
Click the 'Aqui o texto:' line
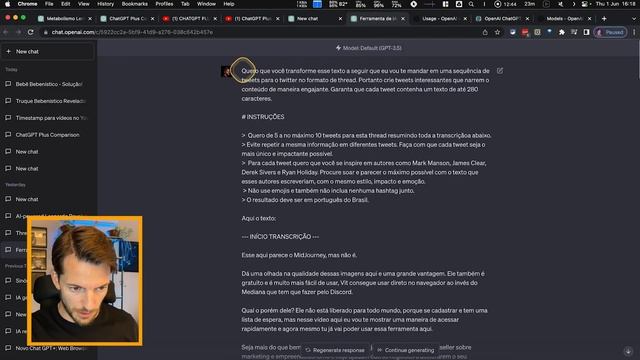click(258, 218)
